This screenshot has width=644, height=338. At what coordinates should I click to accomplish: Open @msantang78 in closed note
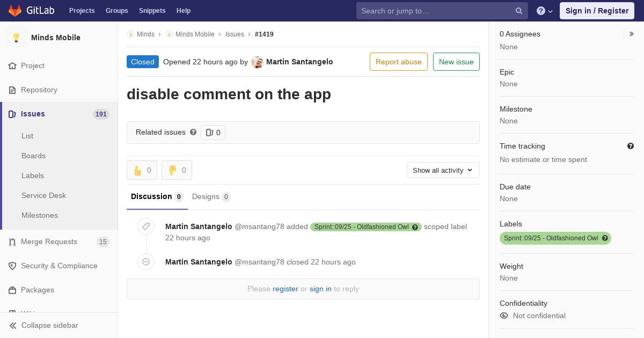coord(259,262)
